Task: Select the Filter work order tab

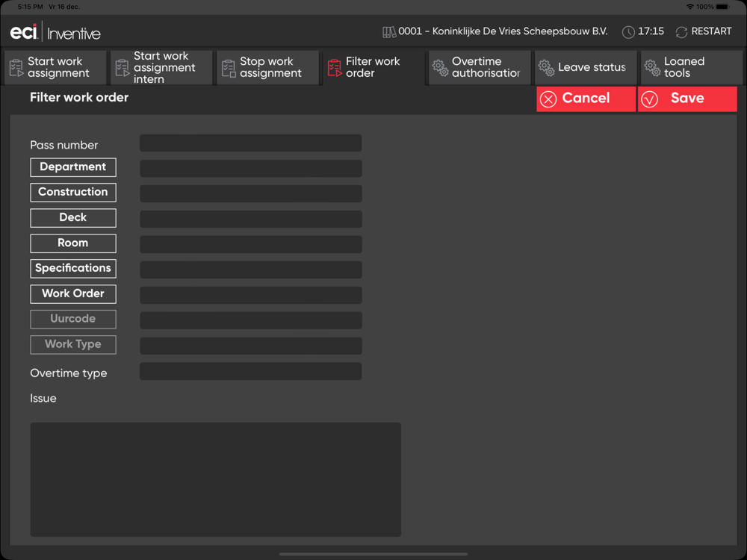Action: [x=374, y=68]
